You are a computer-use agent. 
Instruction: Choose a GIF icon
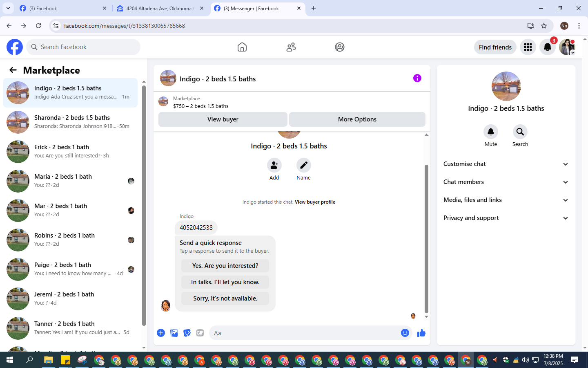(x=200, y=333)
